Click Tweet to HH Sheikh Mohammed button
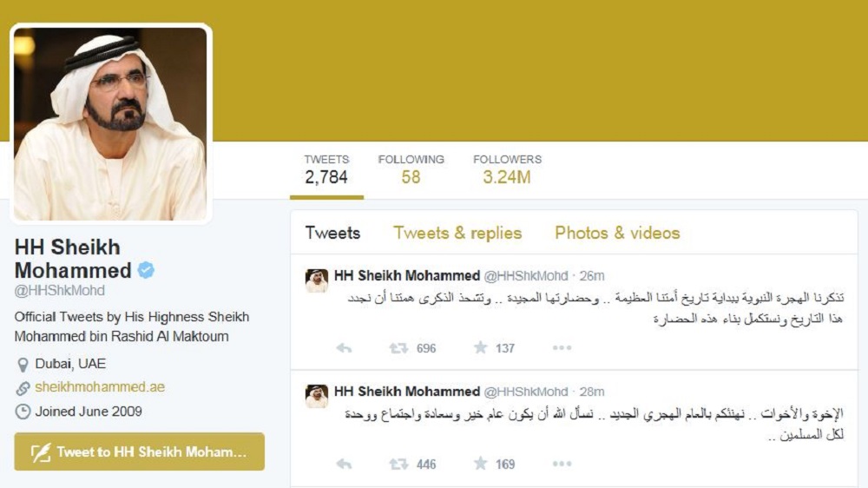 140,452
